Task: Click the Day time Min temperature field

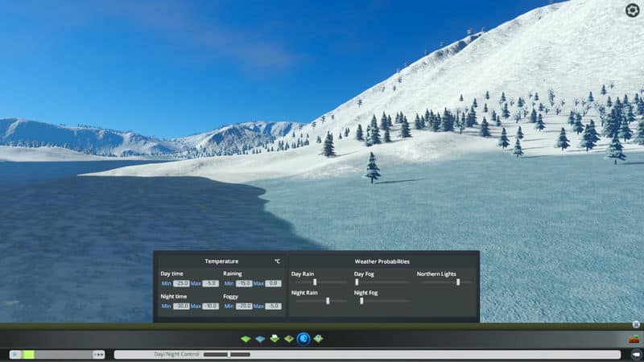Action: pos(181,283)
